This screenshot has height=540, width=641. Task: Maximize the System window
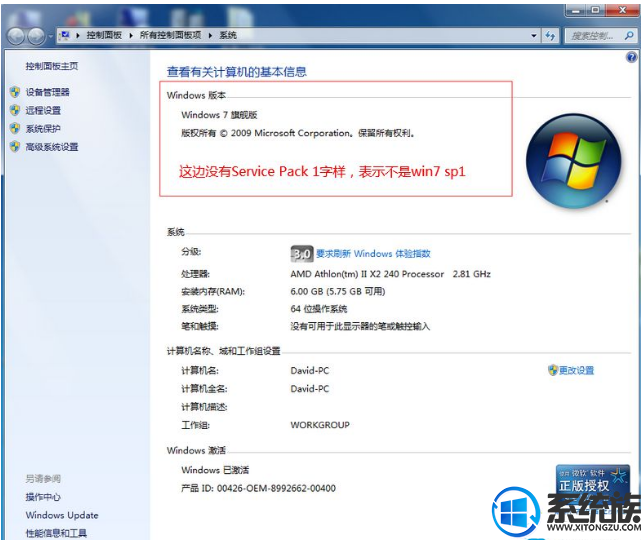tap(595, 10)
